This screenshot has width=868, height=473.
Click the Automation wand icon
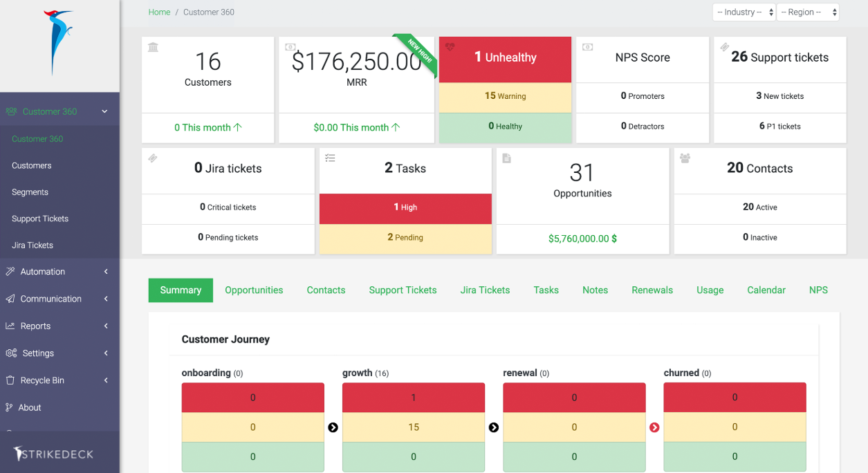[10, 272]
